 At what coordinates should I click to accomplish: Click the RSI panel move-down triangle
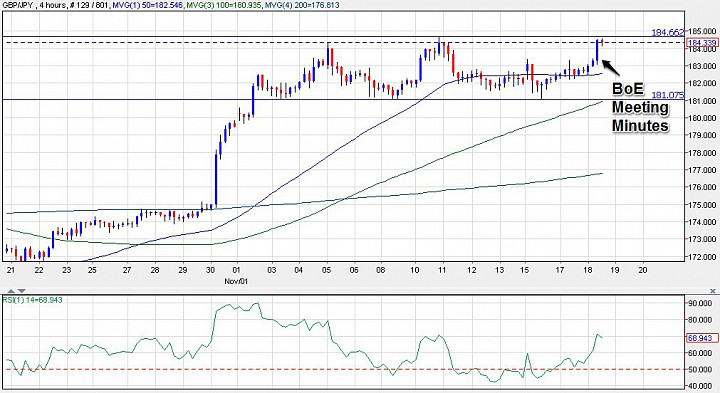tap(22, 291)
